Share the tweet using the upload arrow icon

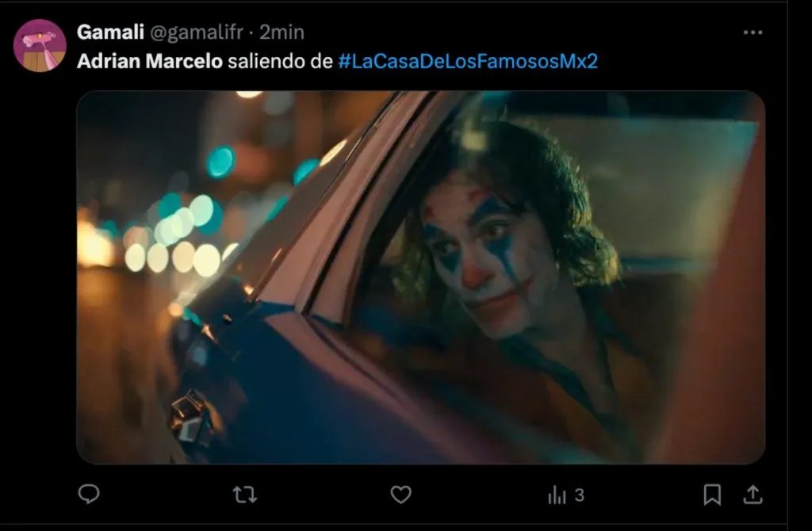point(753,495)
